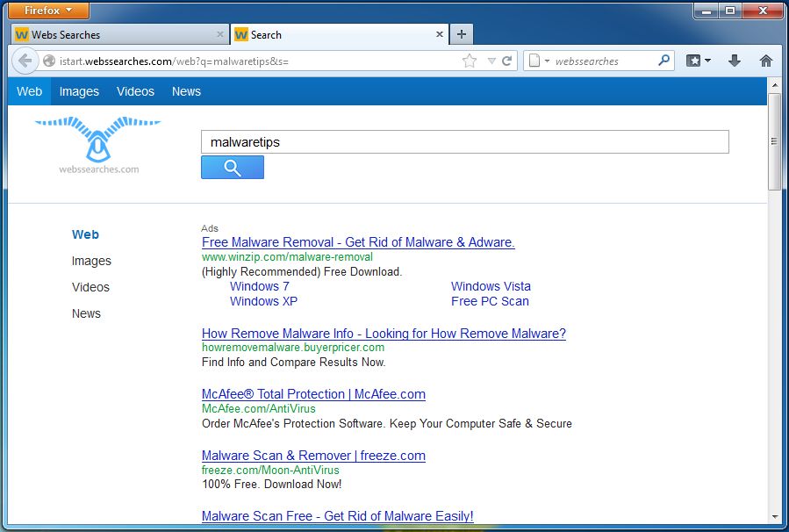This screenshot has width=789, height=532.
Task: Minimize the Firefox window
Action: tap(706, 11)
